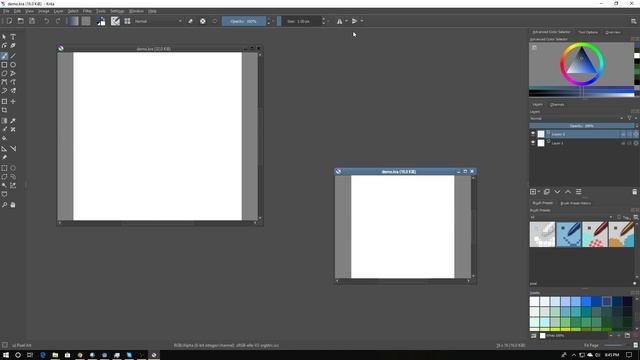640x360 pixels.
Task: Switch to the Tool Options tab
Action: click(x=588, y=32)
